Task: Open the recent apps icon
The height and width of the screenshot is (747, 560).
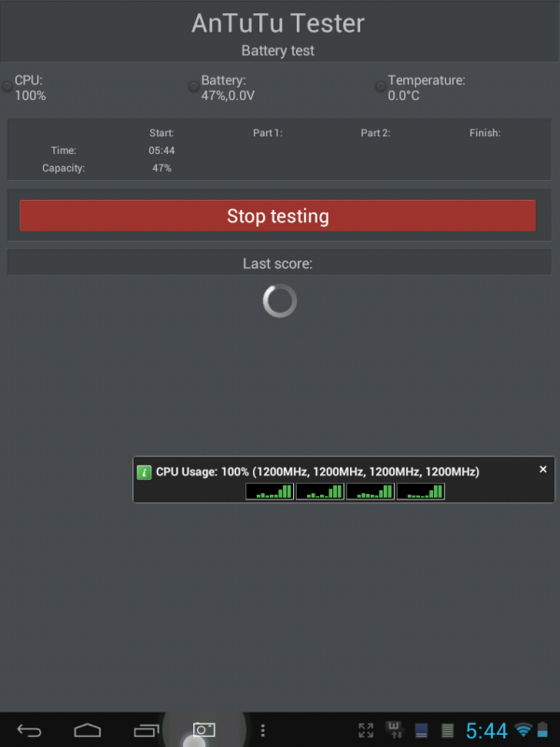Action: (147, 730)
